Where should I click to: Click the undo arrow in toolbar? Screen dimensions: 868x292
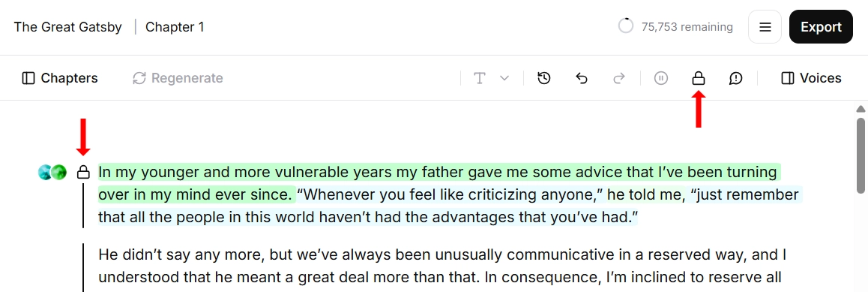tap(581, 79)
